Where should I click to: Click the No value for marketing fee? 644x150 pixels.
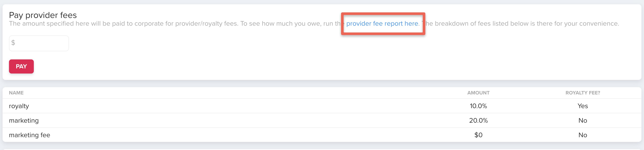pyautogui.click(x=583, y=135)
